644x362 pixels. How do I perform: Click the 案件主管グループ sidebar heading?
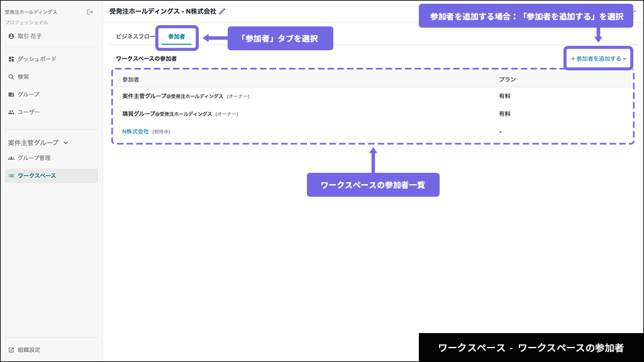click(x=33, y=143)
